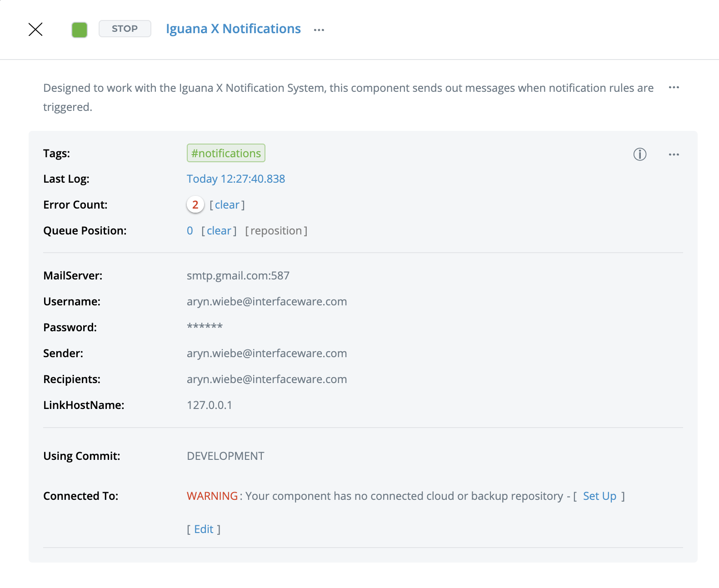Screen dimensions: 719x588
Task: Click the red error count badge
Action: (x=195, y=205)
